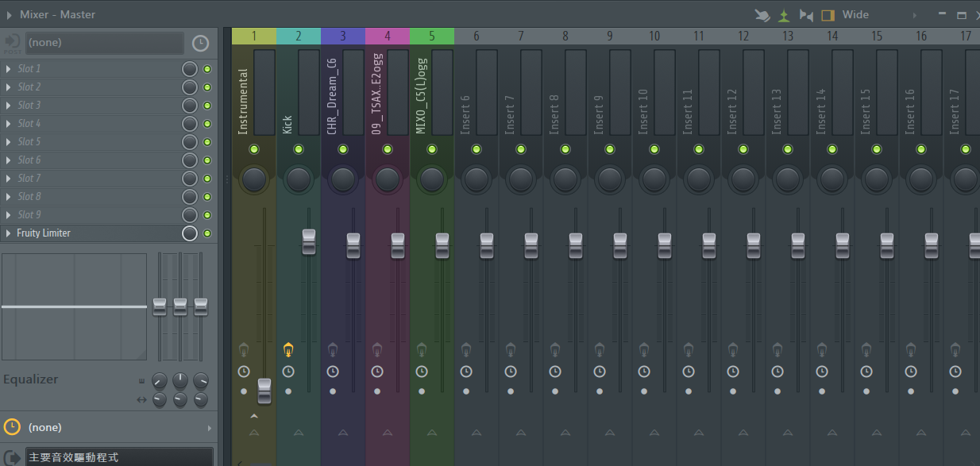Toggle the Slot 1 enable LED

click(207, 69)
